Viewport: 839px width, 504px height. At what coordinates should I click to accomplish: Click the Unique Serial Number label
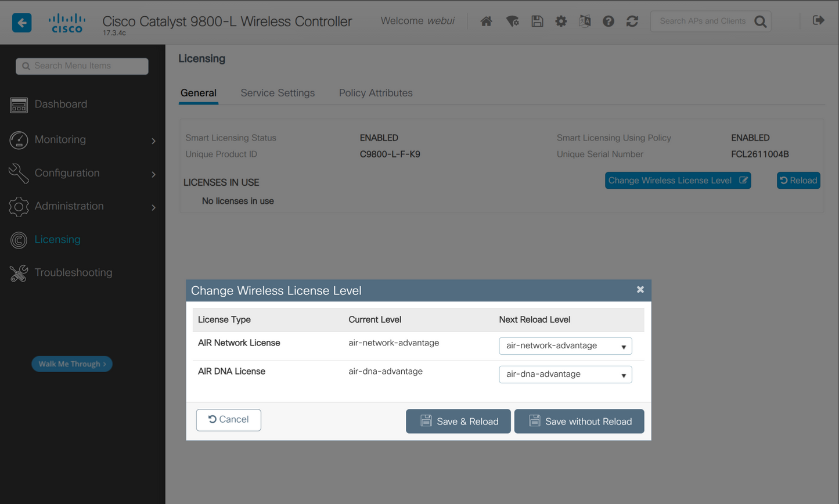600,154
